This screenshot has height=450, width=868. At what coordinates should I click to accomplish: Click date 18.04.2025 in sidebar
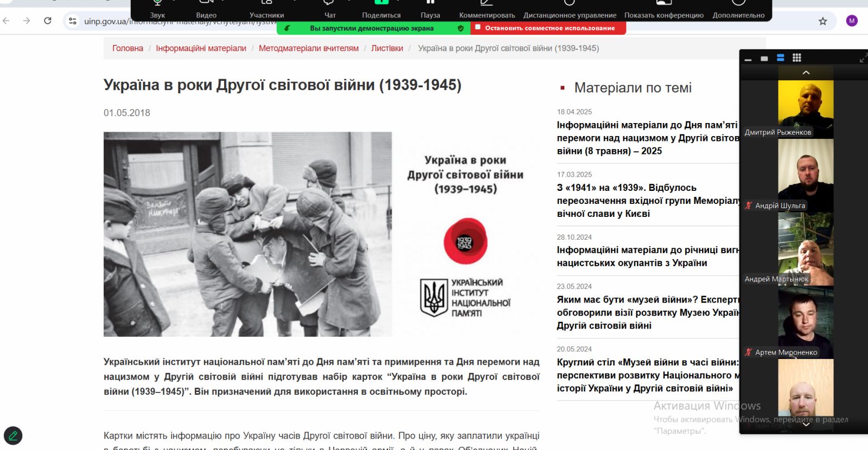[x=575, y=112]
